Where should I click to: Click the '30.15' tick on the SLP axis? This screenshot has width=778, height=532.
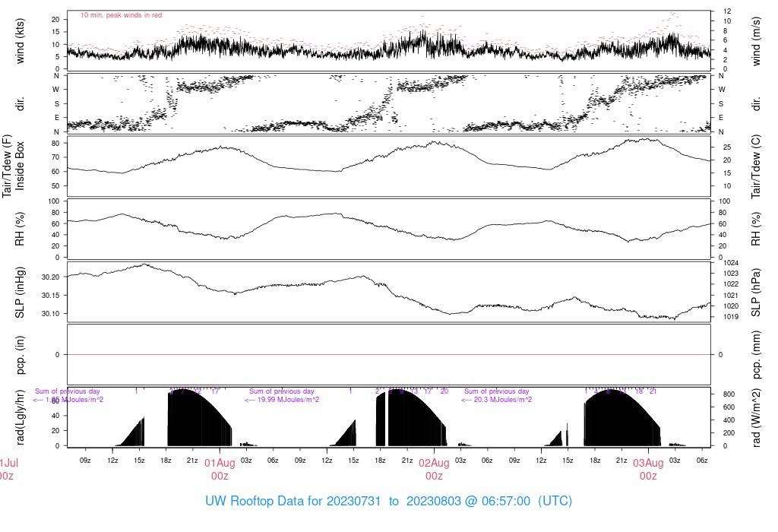(x=51, y=296)
